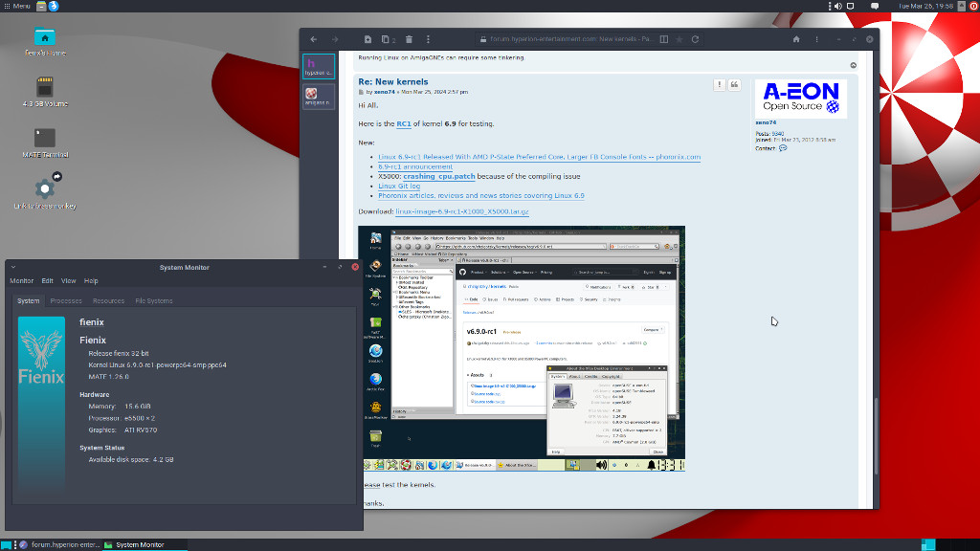Switch to the Processes tab
Viewport: 980px width, 551px height.
coord(66,301)
